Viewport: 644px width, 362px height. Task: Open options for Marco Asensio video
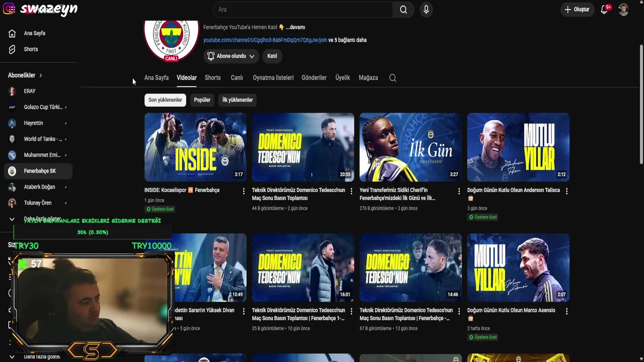click(x=567, y=311)
